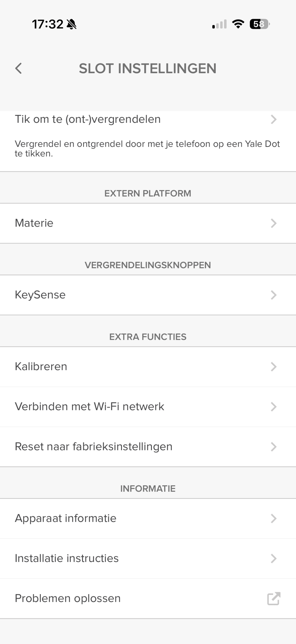296x644 pixels.
Task: Tap the cellular signal bars icon
Action: click(x=219, y=24)
